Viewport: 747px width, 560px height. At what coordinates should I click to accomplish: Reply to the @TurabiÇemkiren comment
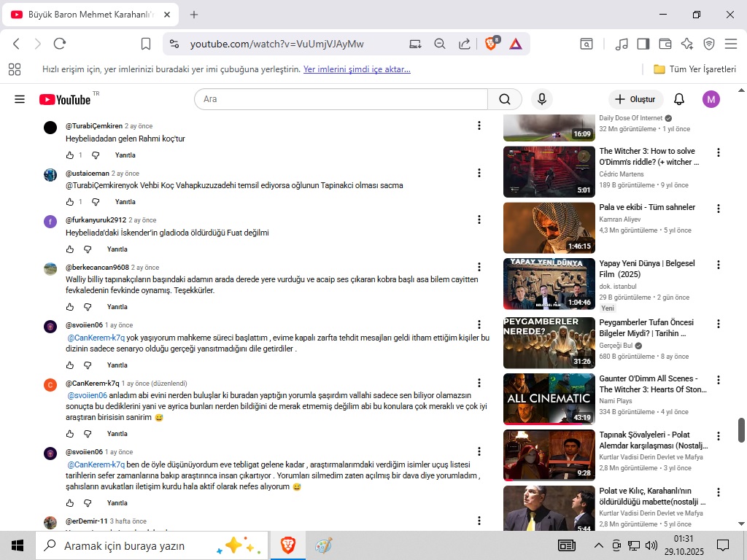(x=125, y=155)
